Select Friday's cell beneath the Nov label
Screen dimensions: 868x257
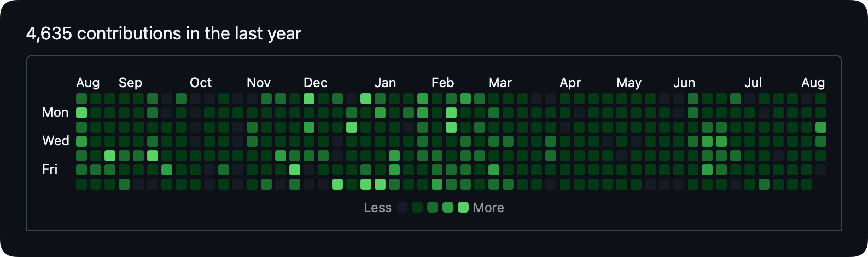coord(252,170)
